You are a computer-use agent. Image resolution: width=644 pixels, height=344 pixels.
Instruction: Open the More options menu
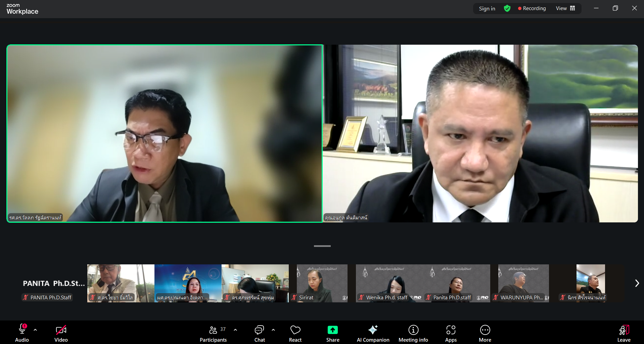485,333
